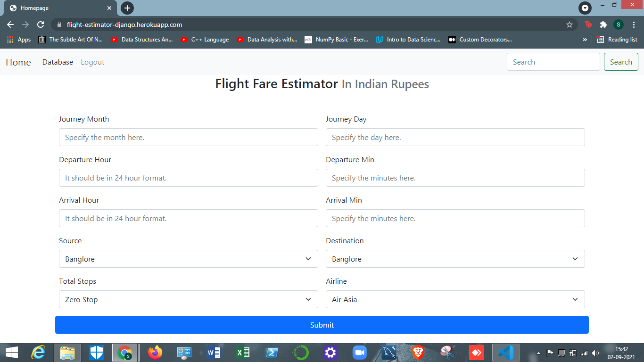Click the browser back arrow

(10, 25)
